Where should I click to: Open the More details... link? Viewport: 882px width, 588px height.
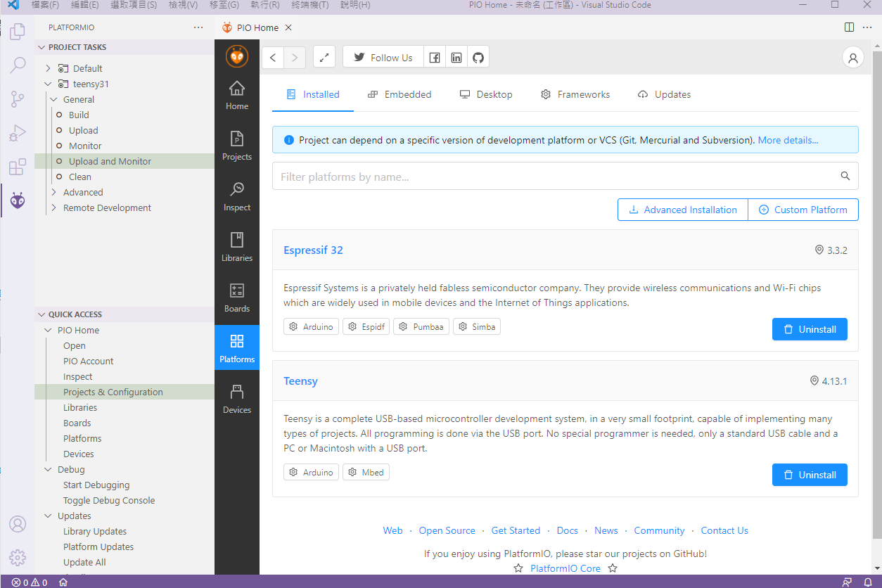[788, 140]
